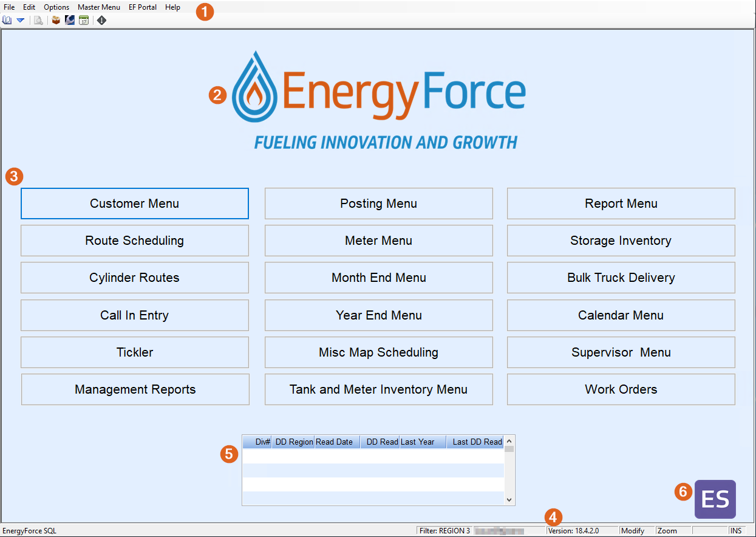Screen dimensions: 756x537
Task: Click the DD Read column header
Action: 380,442
